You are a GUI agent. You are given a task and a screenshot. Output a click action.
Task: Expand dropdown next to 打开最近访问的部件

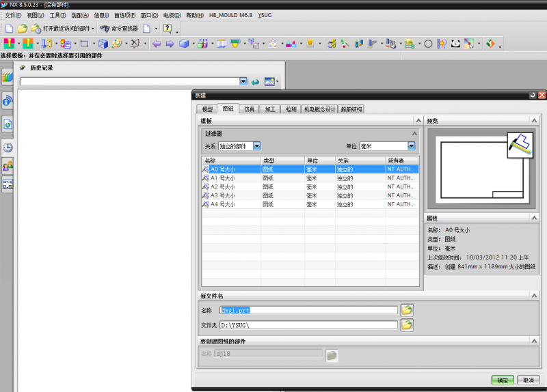93,29
